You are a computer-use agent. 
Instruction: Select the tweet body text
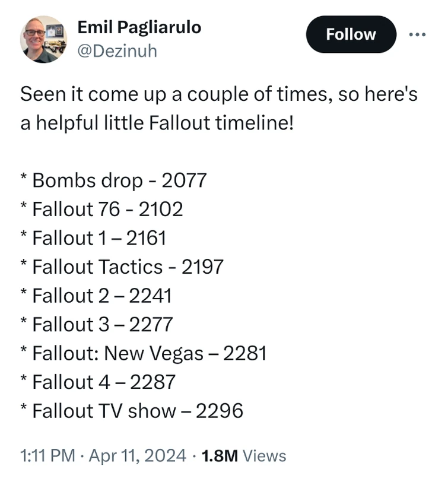[219, 107]
